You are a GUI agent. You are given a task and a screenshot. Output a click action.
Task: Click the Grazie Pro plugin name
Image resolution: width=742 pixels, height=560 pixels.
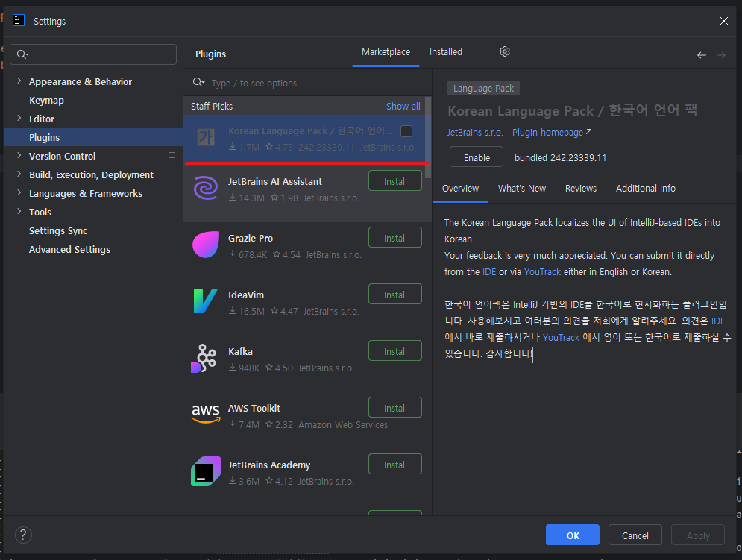pyautogui.click(x=251, y=238)
